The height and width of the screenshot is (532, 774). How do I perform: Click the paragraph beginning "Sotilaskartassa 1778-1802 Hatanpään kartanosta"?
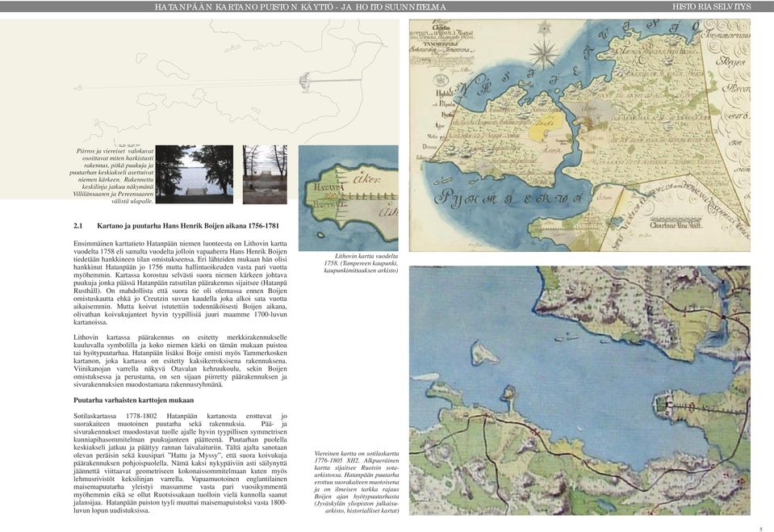coord(180,463)
